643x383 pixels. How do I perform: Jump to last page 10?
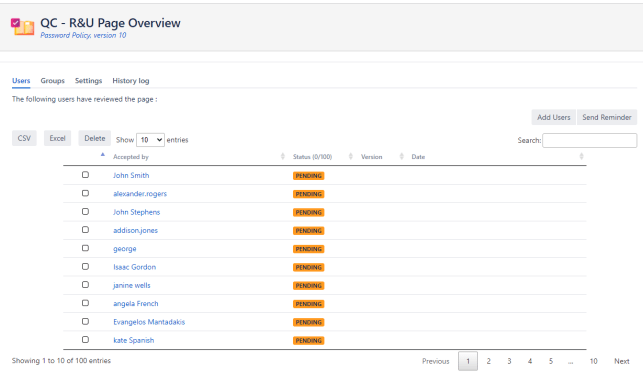[x=593, y=361]
